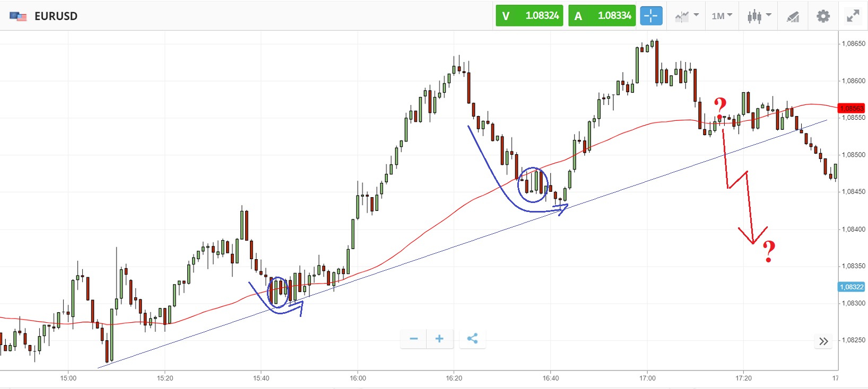
Task: Jump to latest candles with double chevron
Action: pyautogui.click(x=823, y=341)
